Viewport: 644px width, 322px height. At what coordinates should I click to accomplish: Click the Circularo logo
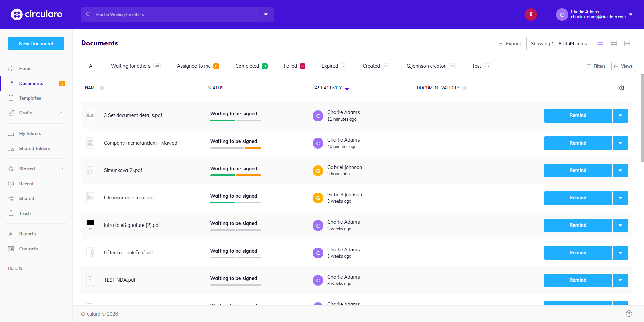(37, 14)
